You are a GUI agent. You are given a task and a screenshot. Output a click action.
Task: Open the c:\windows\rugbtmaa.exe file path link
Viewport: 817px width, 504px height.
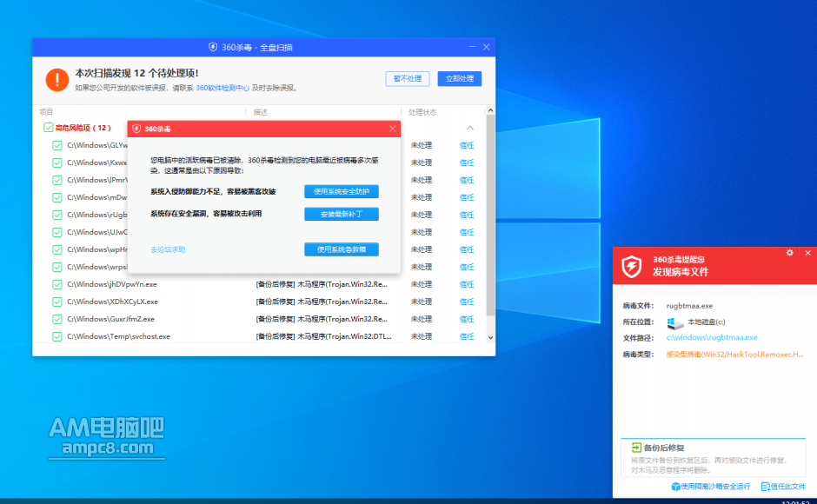tap(712, 337)
